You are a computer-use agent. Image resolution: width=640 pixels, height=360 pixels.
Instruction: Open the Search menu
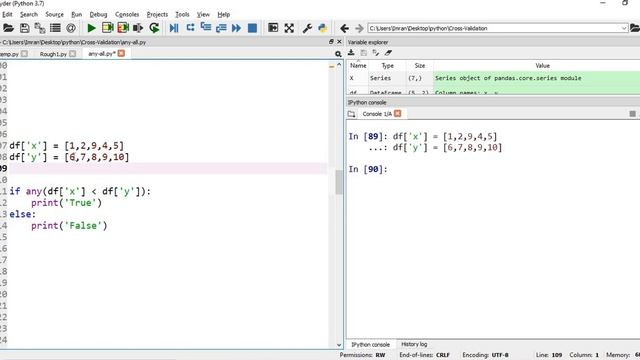point(29,14)
